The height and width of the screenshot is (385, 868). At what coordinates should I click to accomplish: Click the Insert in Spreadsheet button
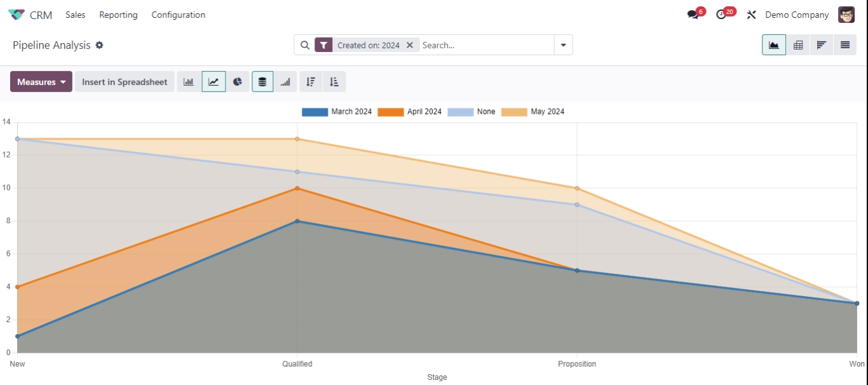tap(124, 81)
